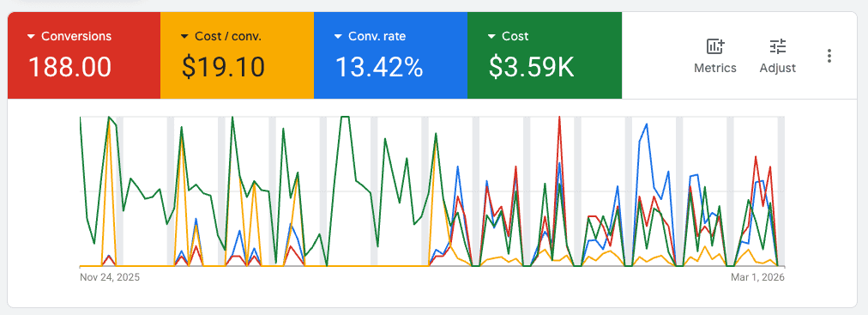Click the Adjust label

778,68
